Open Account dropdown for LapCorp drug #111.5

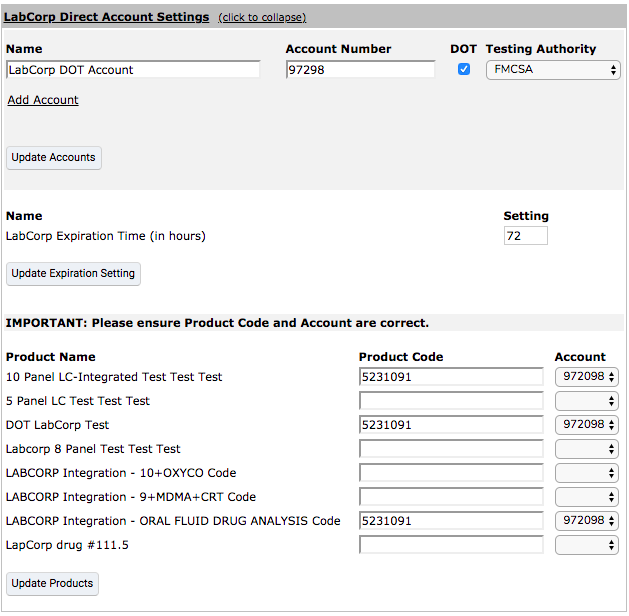click(x=586, y=545)
